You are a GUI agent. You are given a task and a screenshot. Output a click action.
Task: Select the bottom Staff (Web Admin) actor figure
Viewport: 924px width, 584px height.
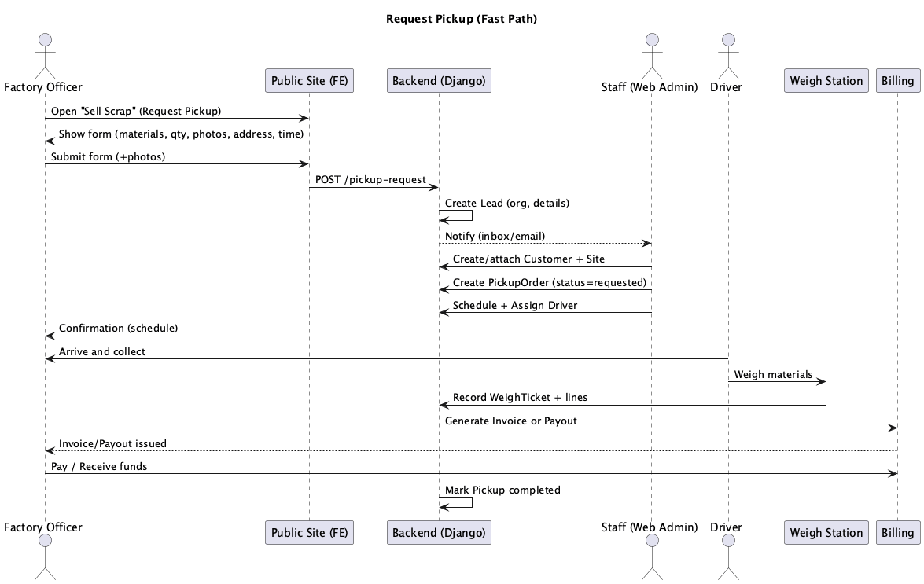coord(650,557)
